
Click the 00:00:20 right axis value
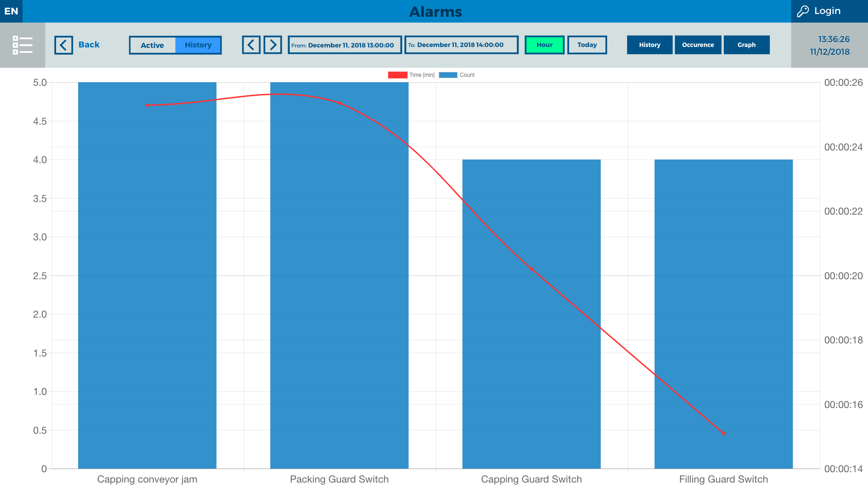pos(844,276)
